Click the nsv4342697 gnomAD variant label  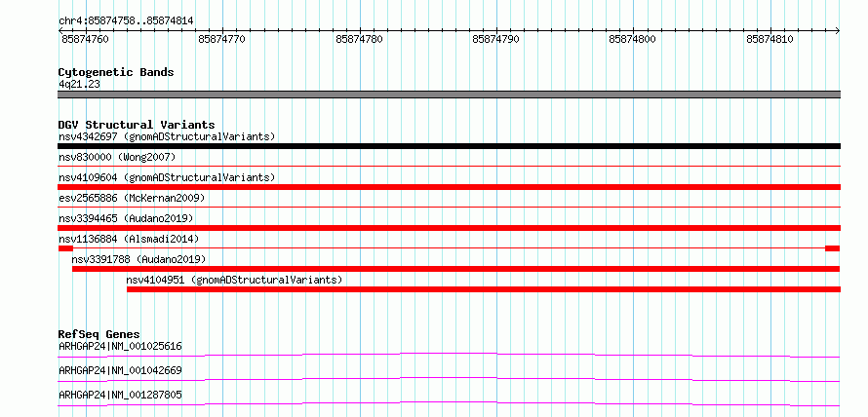coord(167,136)
